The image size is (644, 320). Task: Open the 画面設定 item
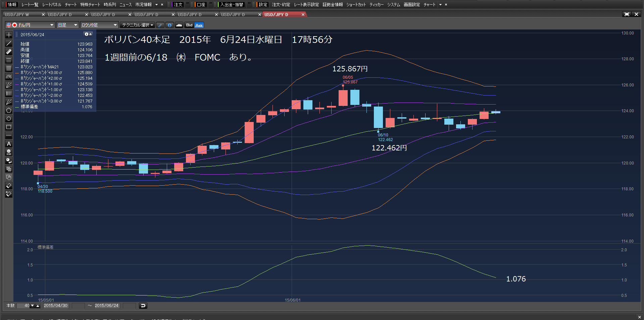(412, 5)
